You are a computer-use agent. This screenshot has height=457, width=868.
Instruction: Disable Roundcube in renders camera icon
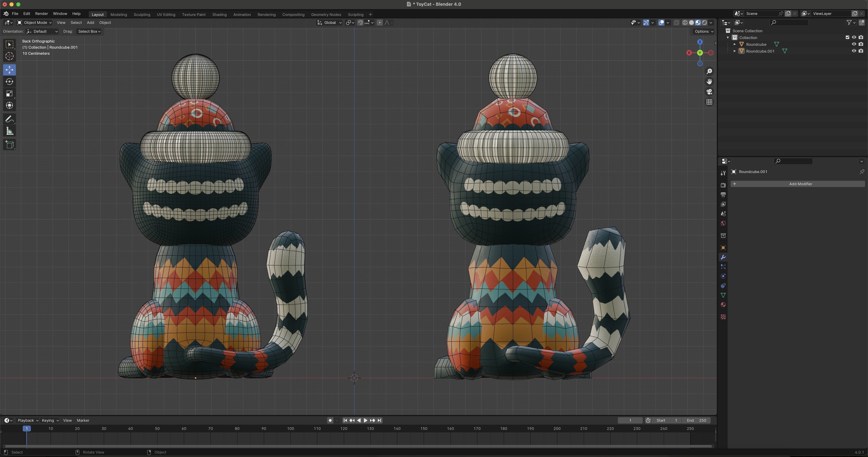point(861,44)
